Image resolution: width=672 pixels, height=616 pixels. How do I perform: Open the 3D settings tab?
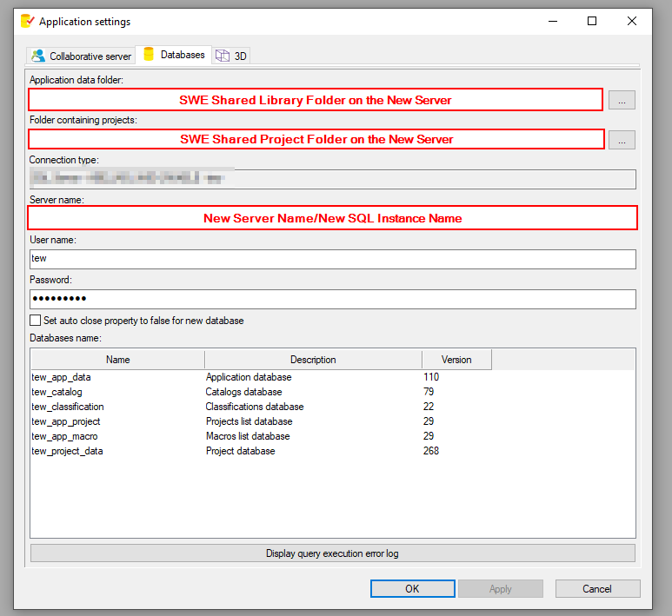[231, 56]
